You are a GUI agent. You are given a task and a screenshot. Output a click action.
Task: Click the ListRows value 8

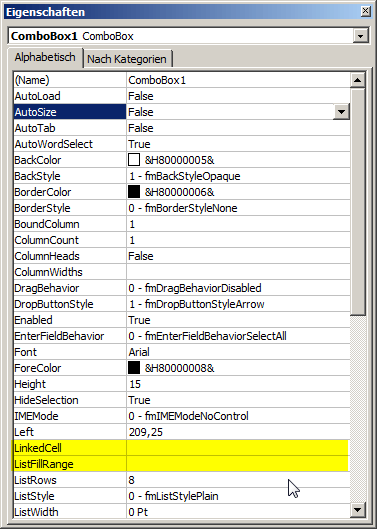tap(238, 480)
